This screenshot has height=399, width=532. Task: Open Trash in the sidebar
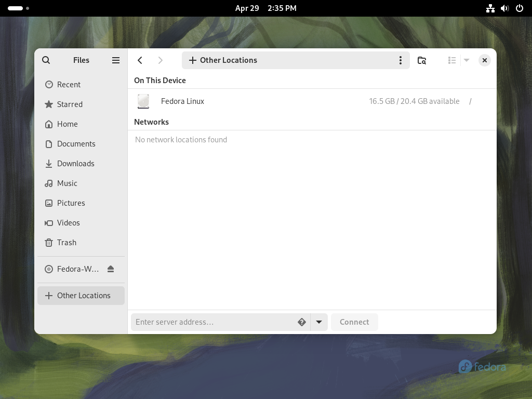81,242
